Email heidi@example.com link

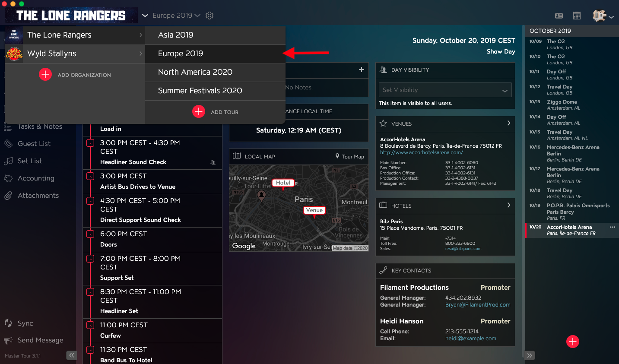470,339
